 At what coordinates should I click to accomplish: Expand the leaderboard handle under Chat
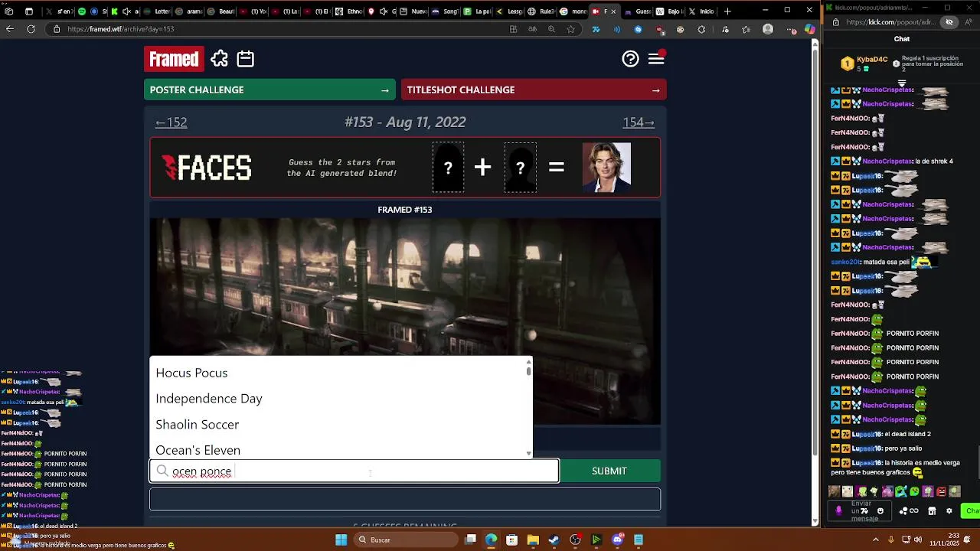pos(902,83)
